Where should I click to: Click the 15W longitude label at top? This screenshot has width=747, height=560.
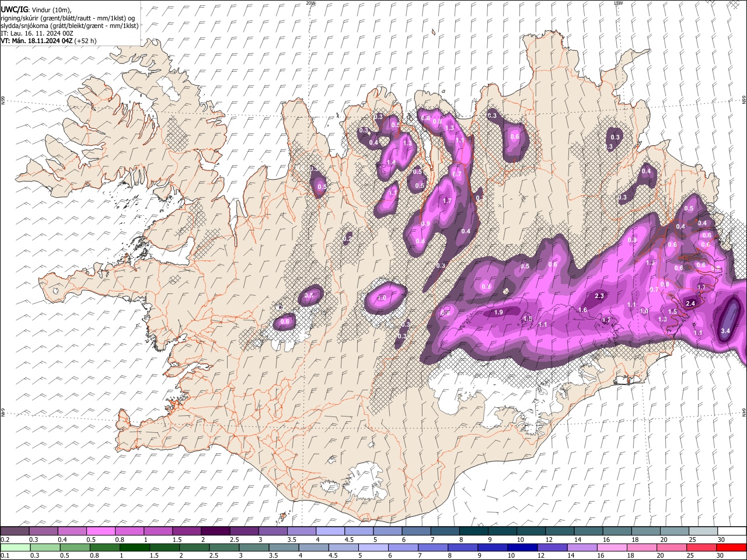pos(618,3)
